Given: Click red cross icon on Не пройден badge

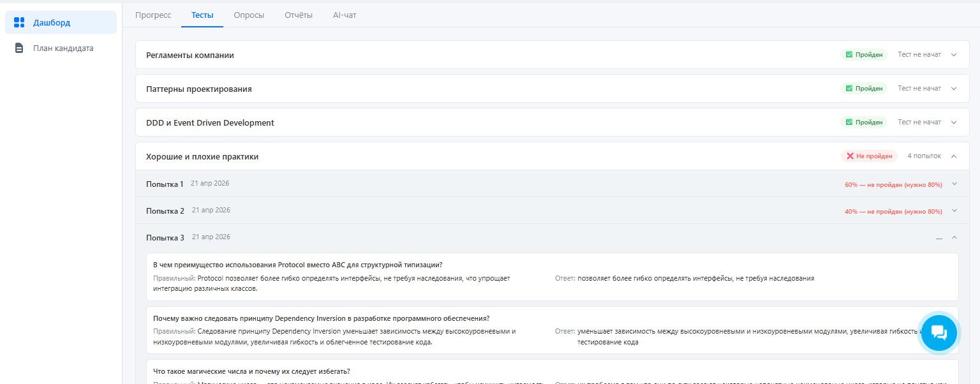Looking at the screenshot, I should tap(850, 156).
